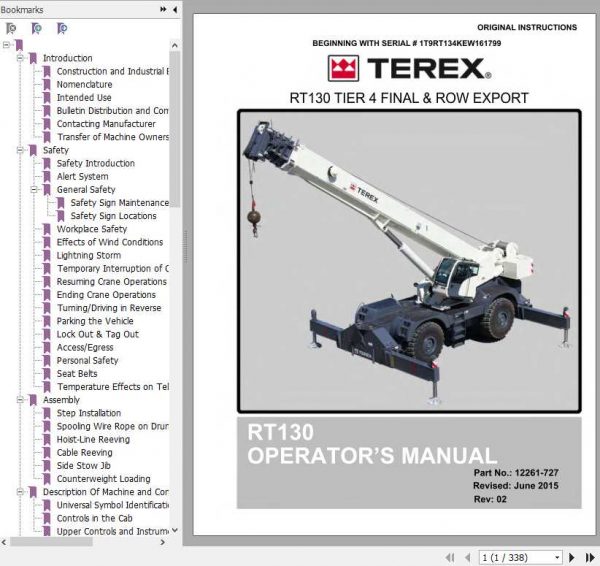Open Lock Out & Tag Out bookmark

point(98,334)
